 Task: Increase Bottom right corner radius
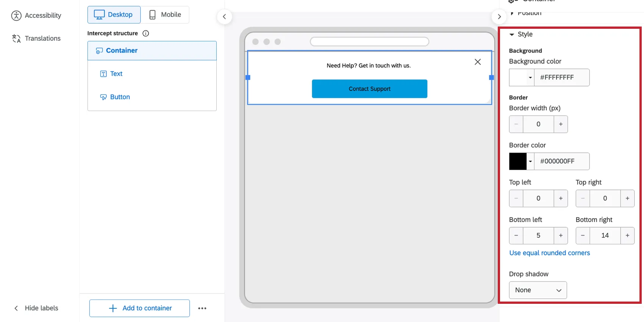pyautogui.click(x=627, y=236)
